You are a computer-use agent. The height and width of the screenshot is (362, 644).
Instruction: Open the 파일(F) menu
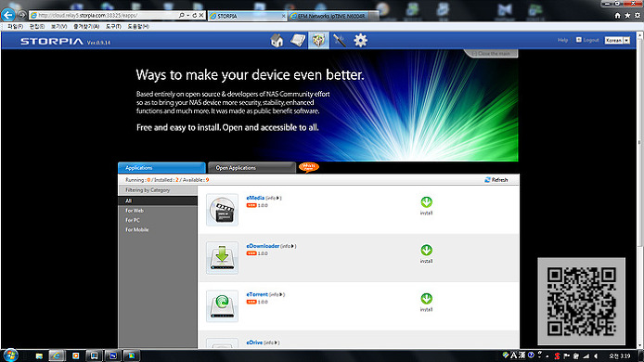pyautogui.click(x=15, y=26)
